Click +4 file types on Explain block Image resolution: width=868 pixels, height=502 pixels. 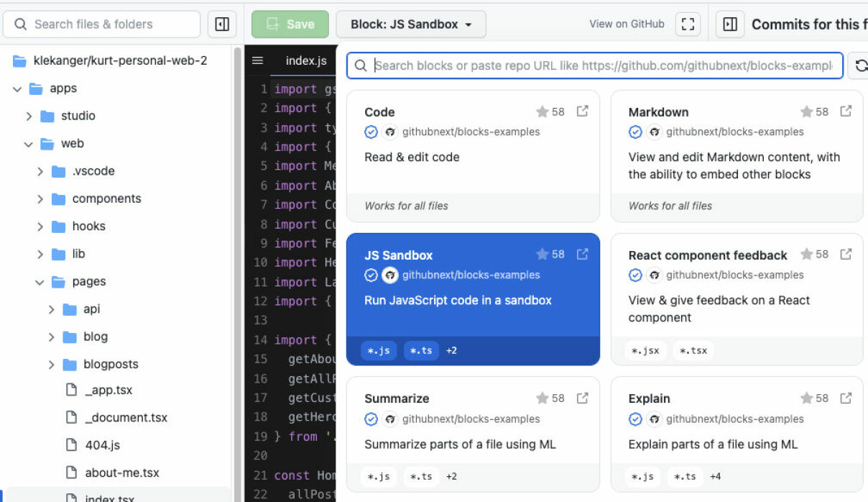point(715,476)
